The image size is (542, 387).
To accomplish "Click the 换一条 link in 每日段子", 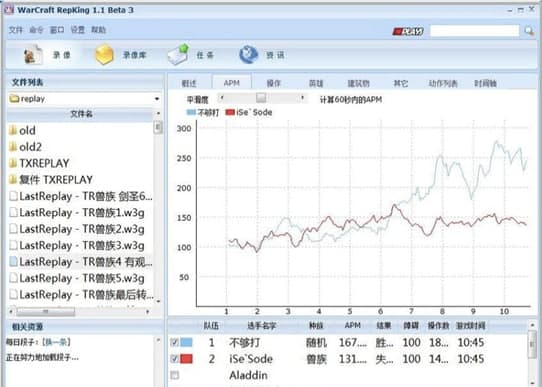I will click(56, 342).
